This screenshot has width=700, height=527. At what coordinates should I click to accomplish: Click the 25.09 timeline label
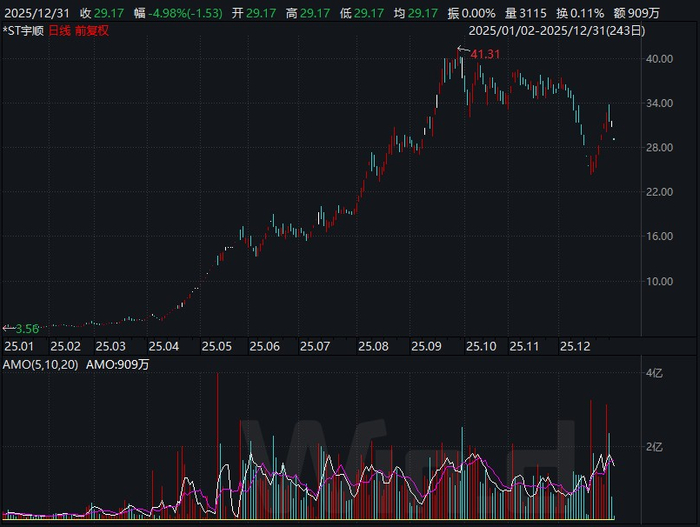(x=426, y=346)
